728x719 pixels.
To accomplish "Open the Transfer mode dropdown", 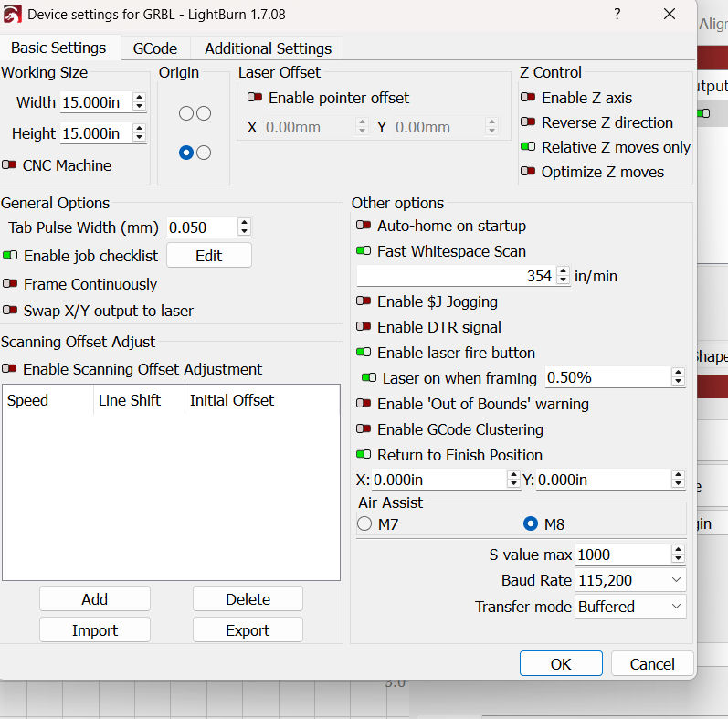I will 630,607.
